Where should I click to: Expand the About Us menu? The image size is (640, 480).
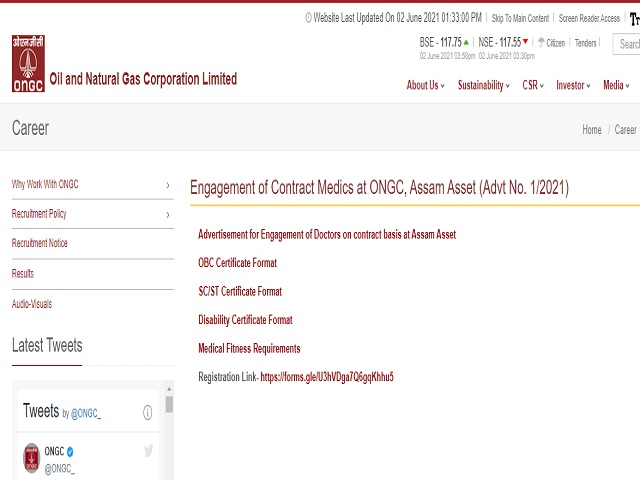tap(425, 85)
